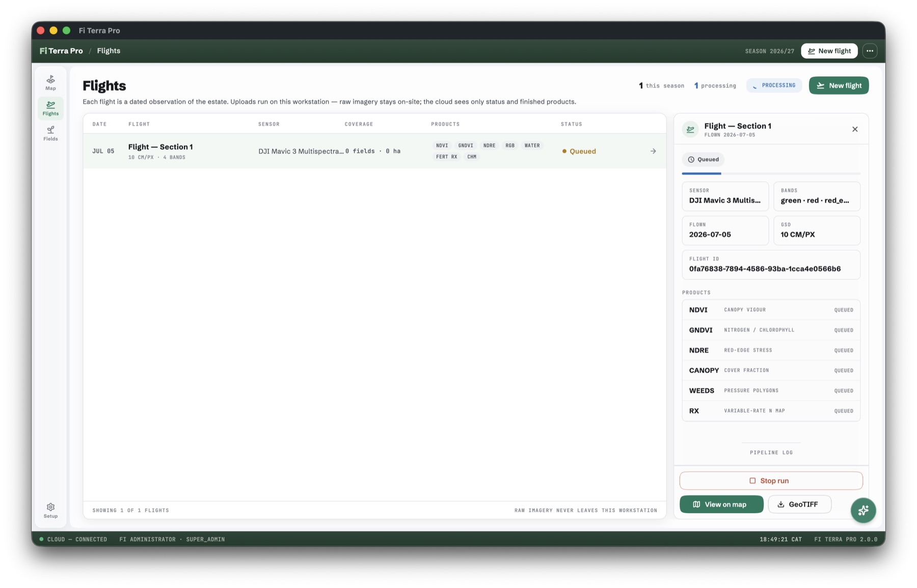
Task: Click the sparkle assistant floating button
Action: 863,510
